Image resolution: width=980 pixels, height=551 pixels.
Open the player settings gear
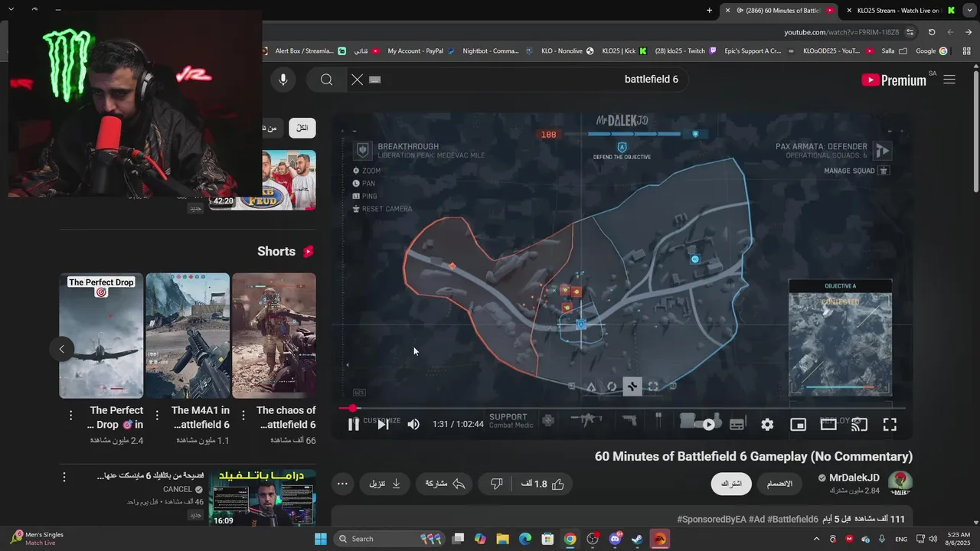(767, 424)
